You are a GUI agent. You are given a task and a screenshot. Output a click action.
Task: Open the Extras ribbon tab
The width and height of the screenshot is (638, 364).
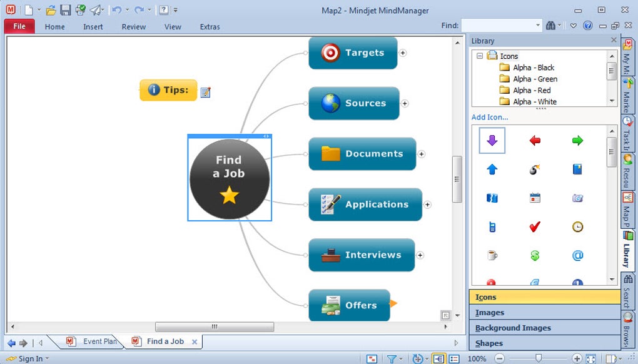210,27
